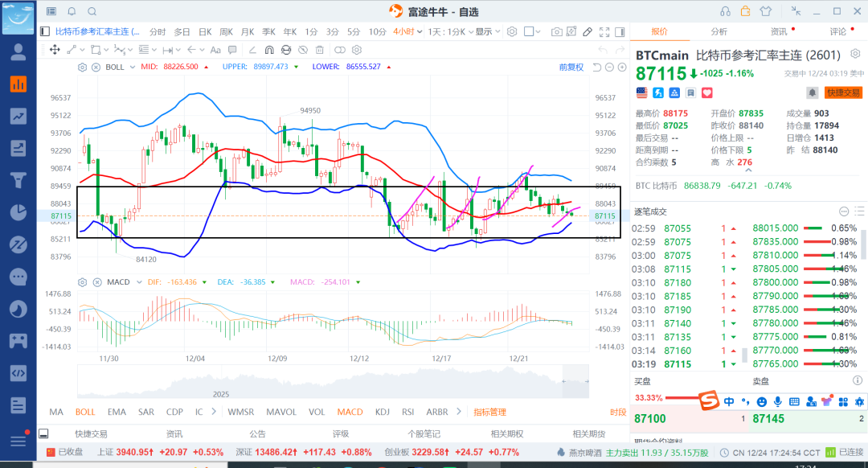
Task: Open the pie chart portfolio sidebar icon
Action: [18, 212]
